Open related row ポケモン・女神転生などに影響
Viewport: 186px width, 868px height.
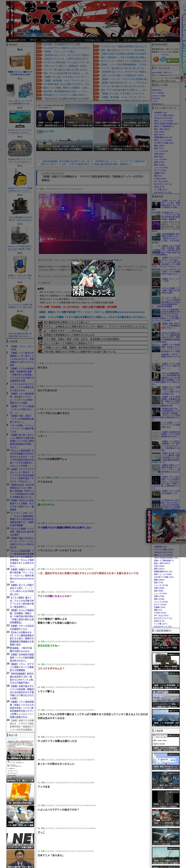93,327
